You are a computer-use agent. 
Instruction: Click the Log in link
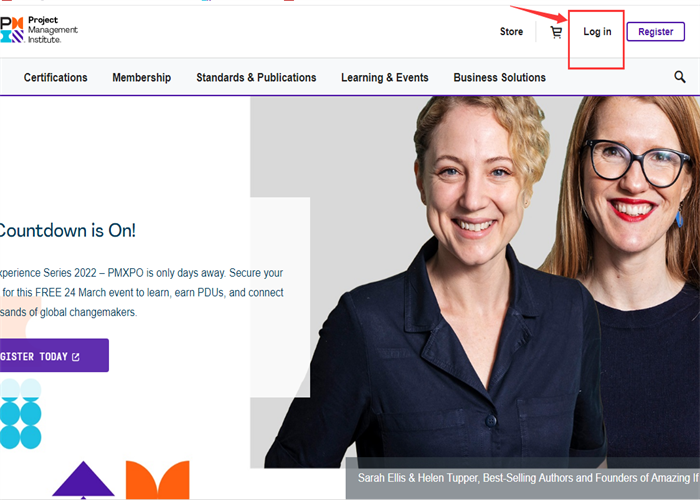597,32
